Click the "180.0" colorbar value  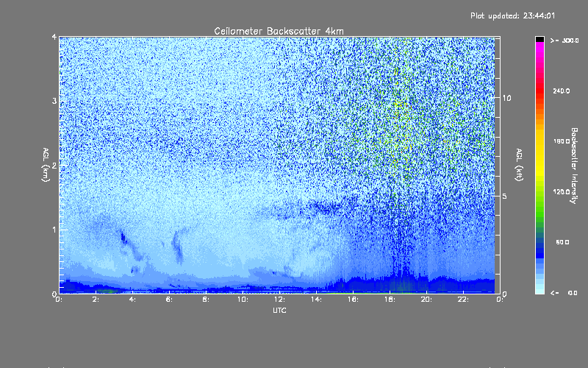pos(562,141)
